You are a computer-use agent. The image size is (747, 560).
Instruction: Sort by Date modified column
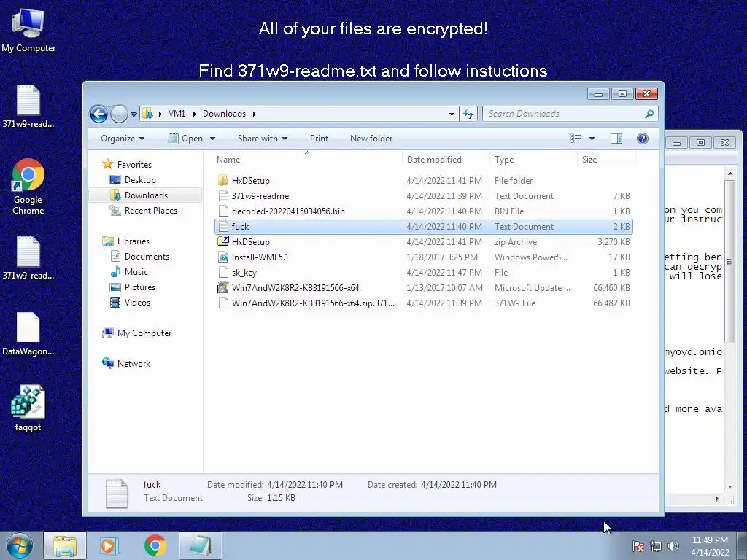[x=446, y=160]
